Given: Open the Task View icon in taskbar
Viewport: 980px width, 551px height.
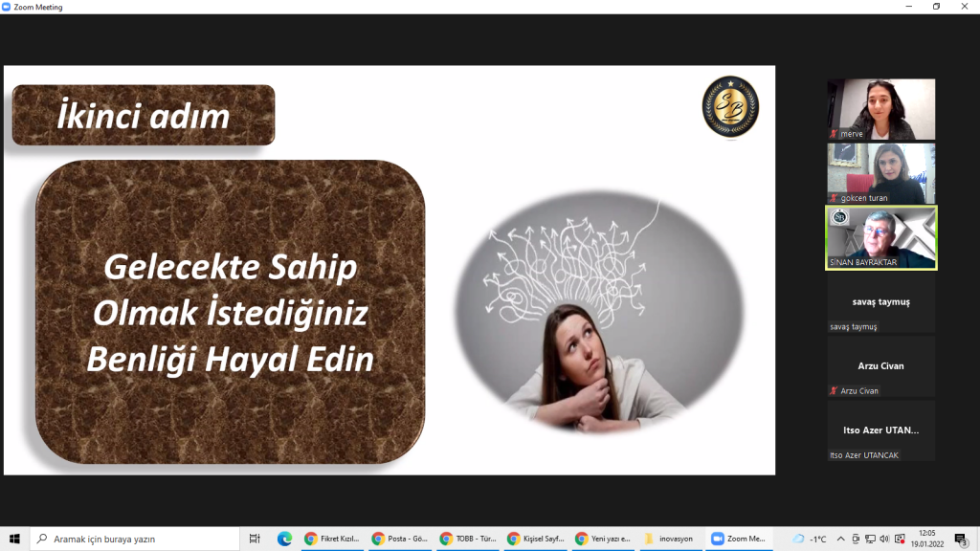Looking at the screenshot, I should pos(255,539).
